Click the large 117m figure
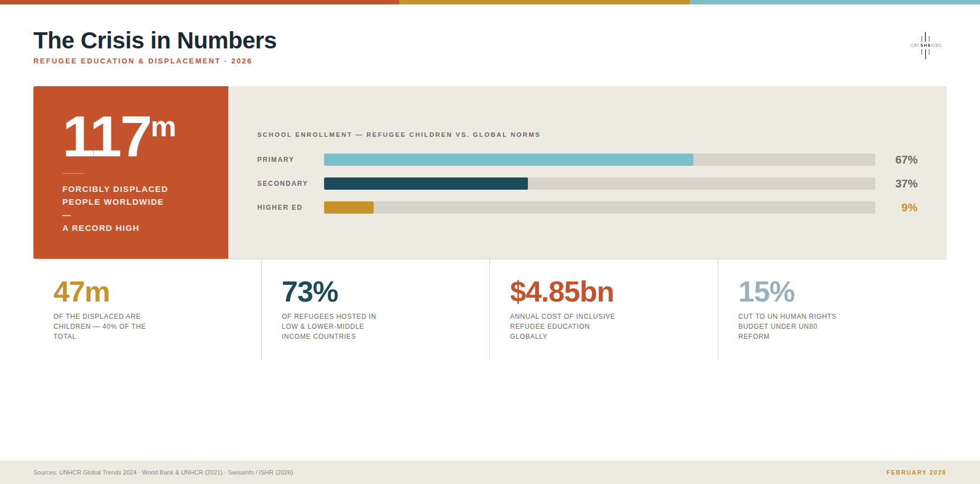Screen dimensions: 980x484 [x=119, y=136]
